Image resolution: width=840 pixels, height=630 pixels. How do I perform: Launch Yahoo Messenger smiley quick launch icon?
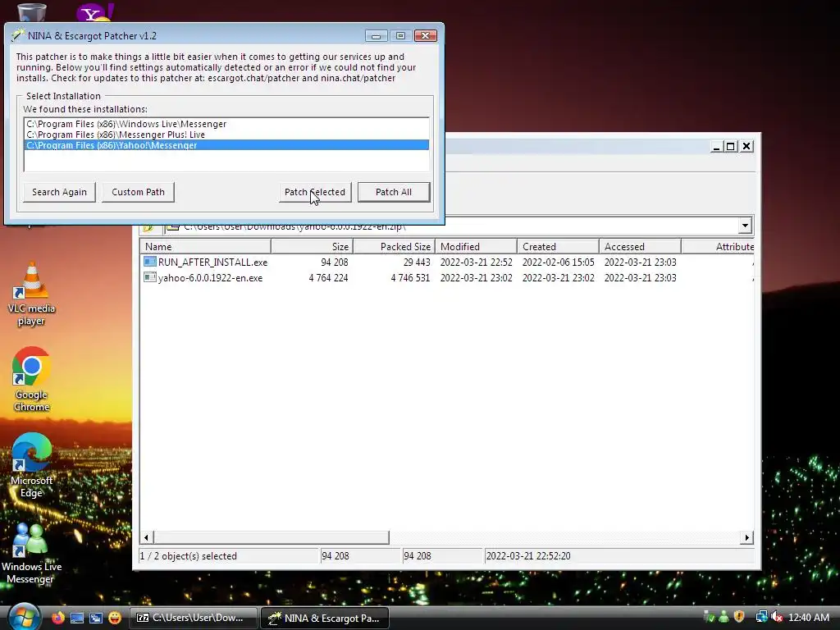pos(115,618)
